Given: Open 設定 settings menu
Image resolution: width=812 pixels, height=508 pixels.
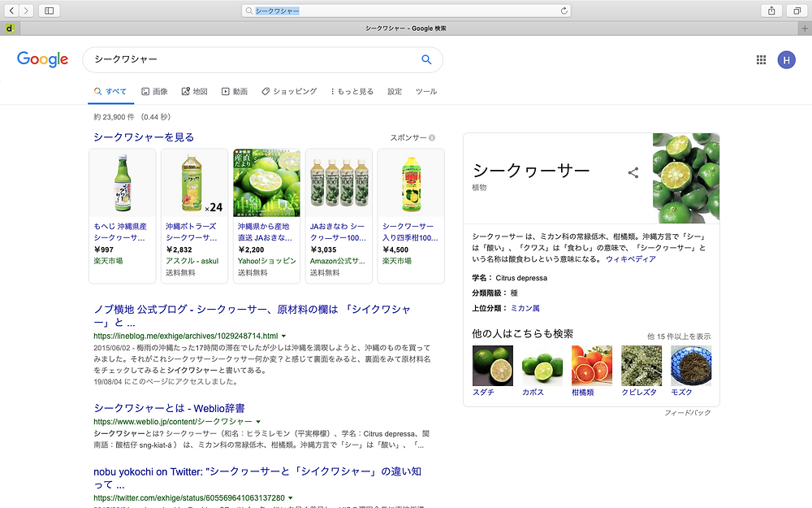Looking at the screenshot, I should 395,91.
